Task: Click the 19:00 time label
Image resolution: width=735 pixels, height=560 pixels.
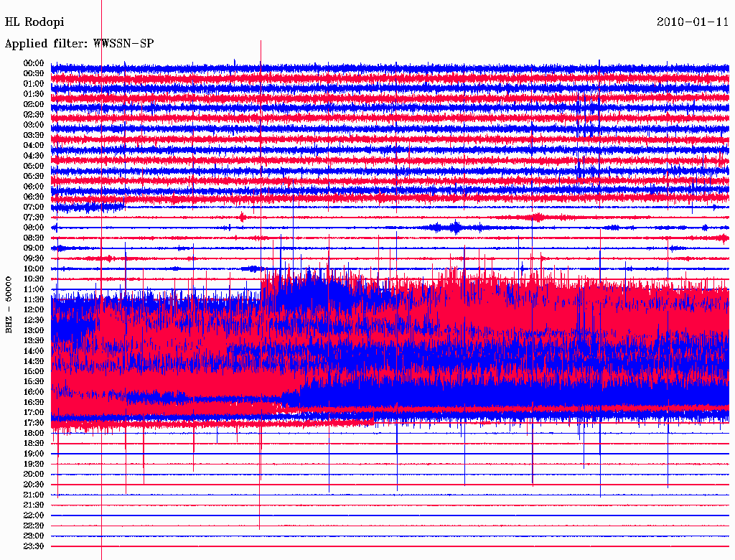Action: pyautogui.click(x=34, y=454)
